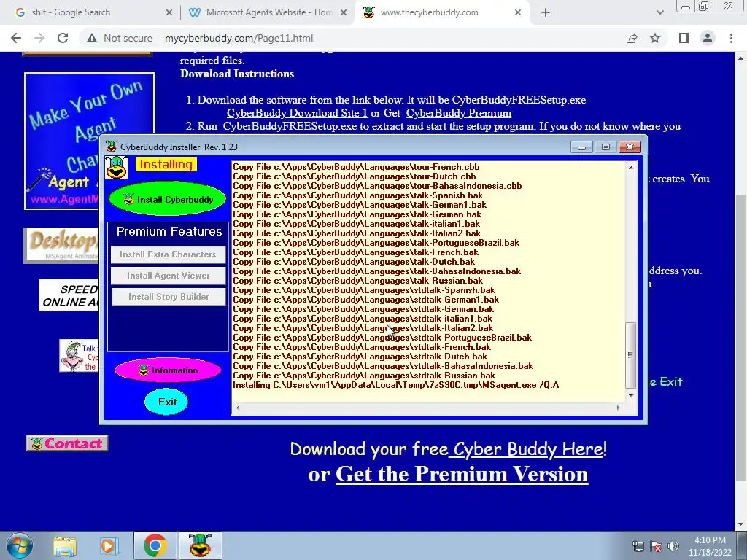Open Windows Media Player taskbar icon

click(x=109, y=545)
